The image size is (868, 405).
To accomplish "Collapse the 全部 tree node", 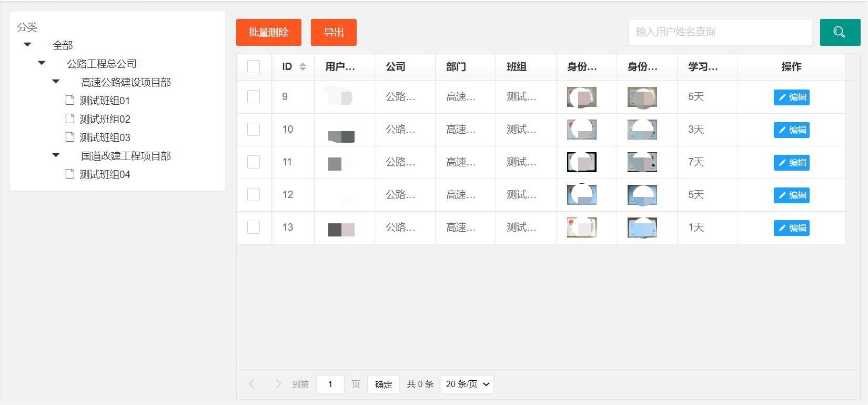I will point(28,45).
